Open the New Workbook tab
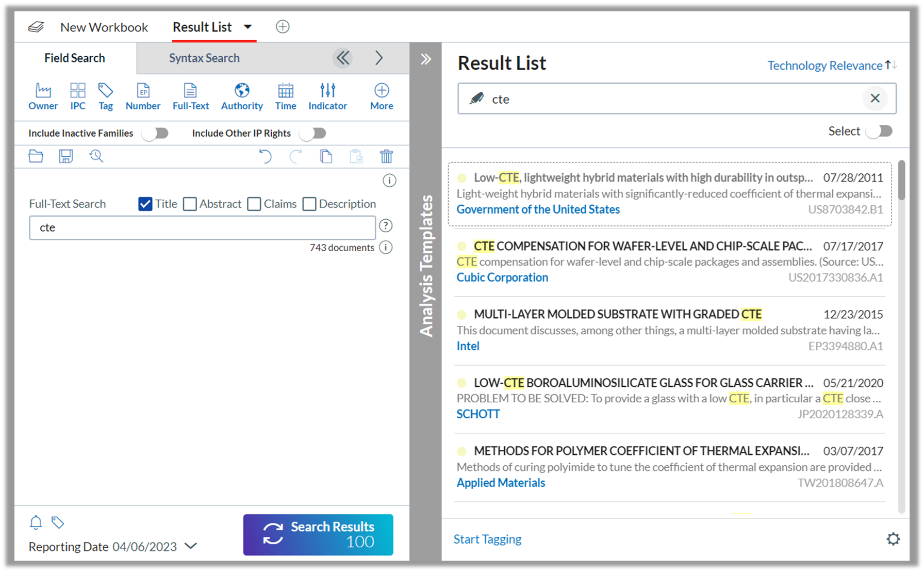 (x=104, y=27)
